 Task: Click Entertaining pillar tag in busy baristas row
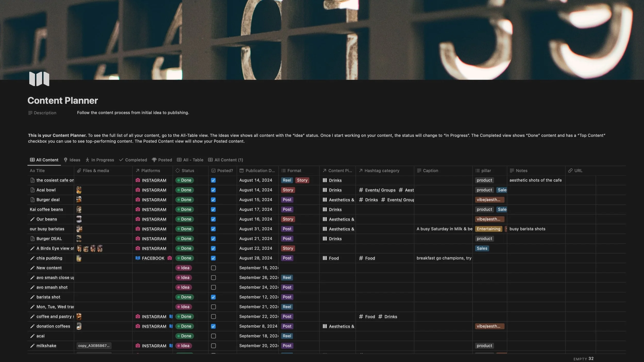(488, 229)
